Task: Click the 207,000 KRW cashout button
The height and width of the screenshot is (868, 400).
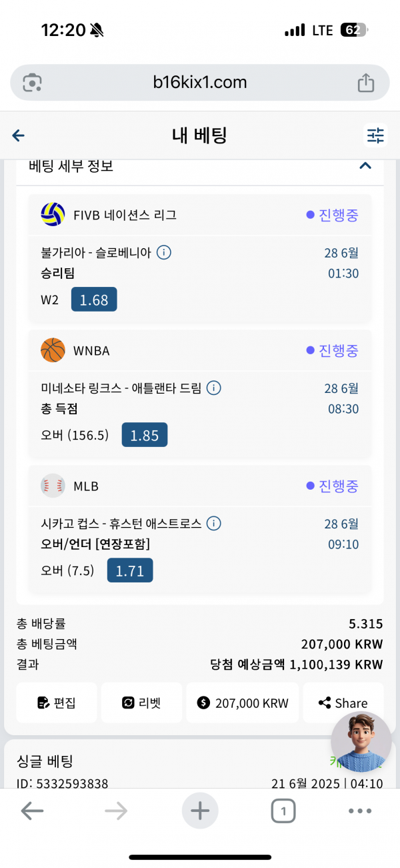Action: (x=243, y=703)
